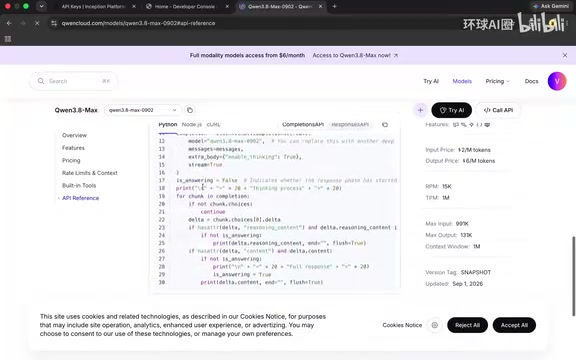Go to the Overview section
The image size is (576, 360).
point(75,135)
